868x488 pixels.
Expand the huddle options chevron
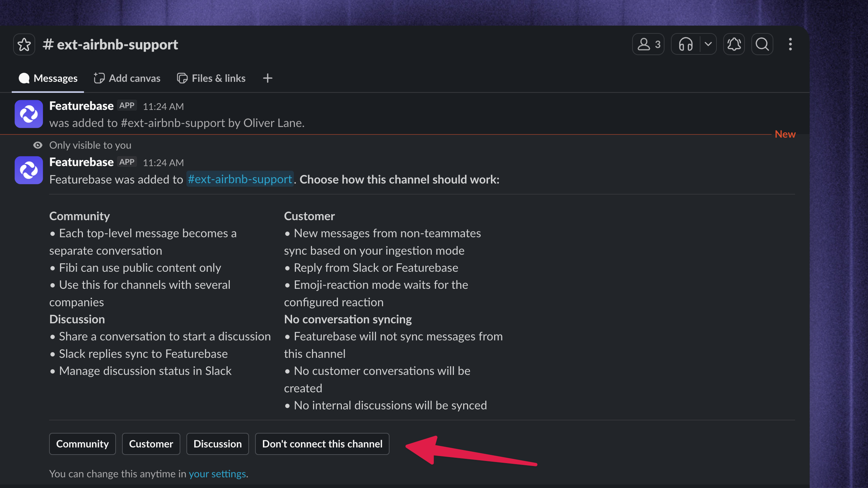(708, 44)
